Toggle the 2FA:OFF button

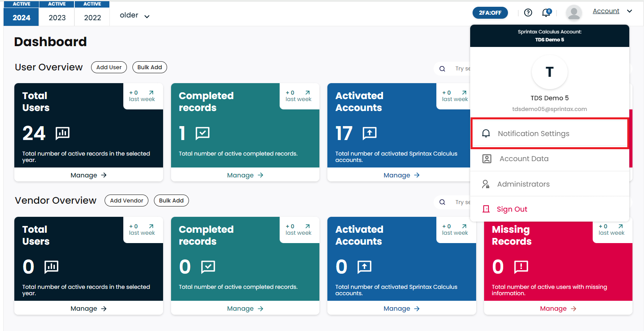pyautogui.click(x=490, y=13)
